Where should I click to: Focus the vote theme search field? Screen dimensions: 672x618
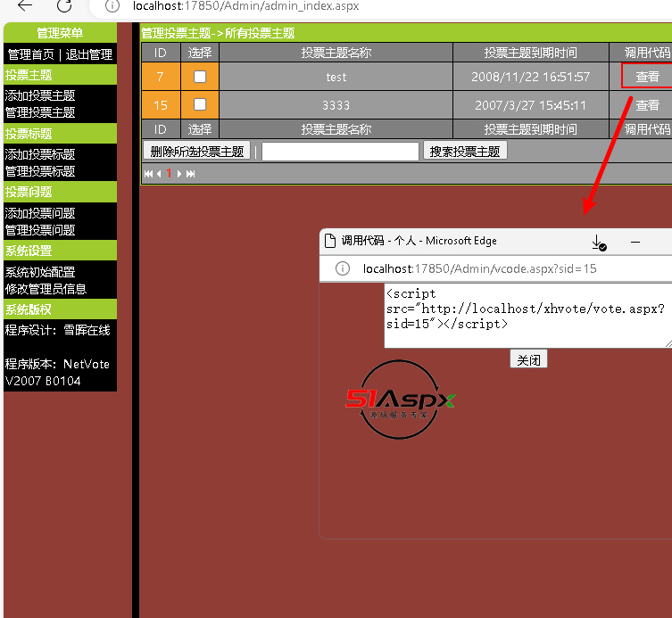click(x=340, y=152)
